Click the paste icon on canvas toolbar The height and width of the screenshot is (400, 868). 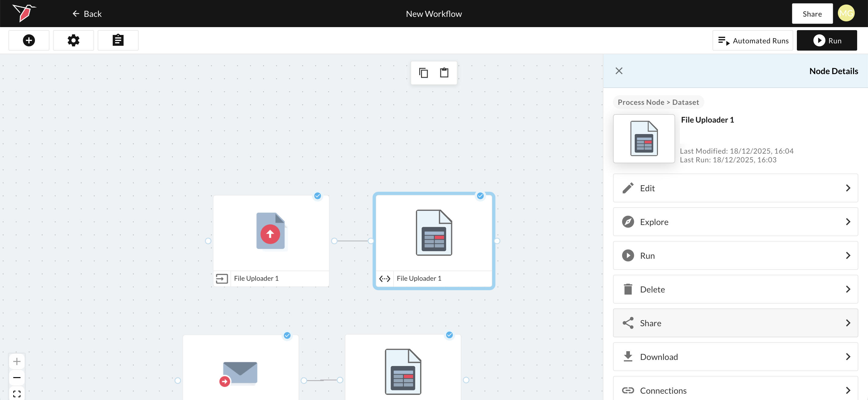point(444,73)
